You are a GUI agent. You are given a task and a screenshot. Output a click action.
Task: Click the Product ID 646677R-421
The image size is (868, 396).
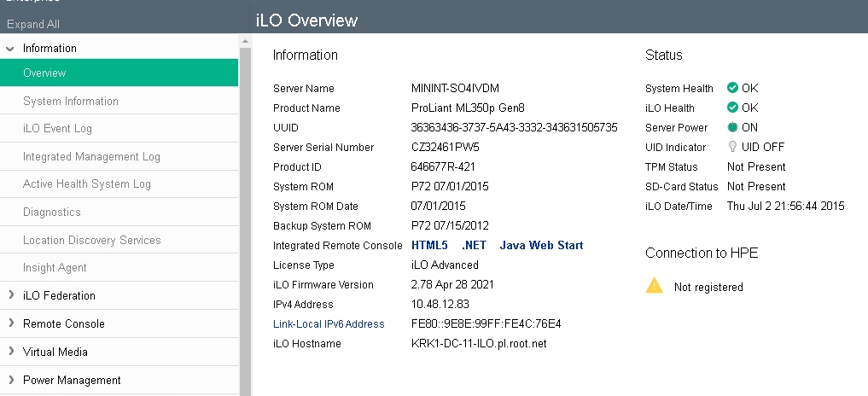[x=443, y=166]
